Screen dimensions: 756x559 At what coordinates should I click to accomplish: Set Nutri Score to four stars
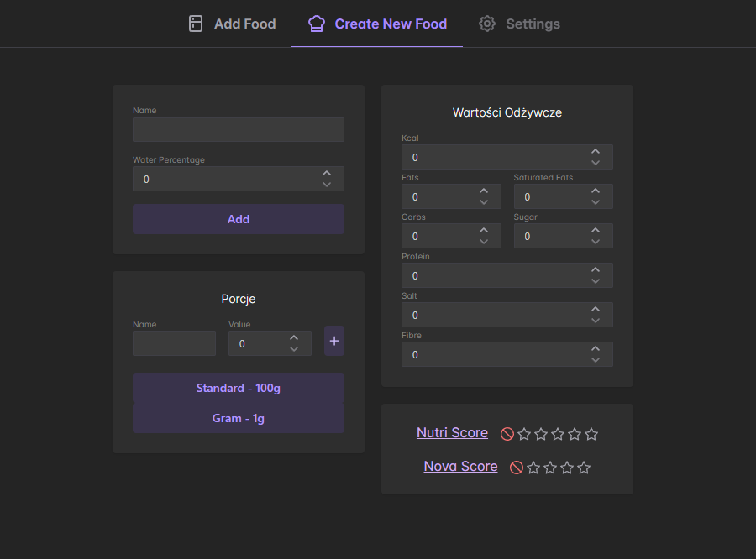575,434
